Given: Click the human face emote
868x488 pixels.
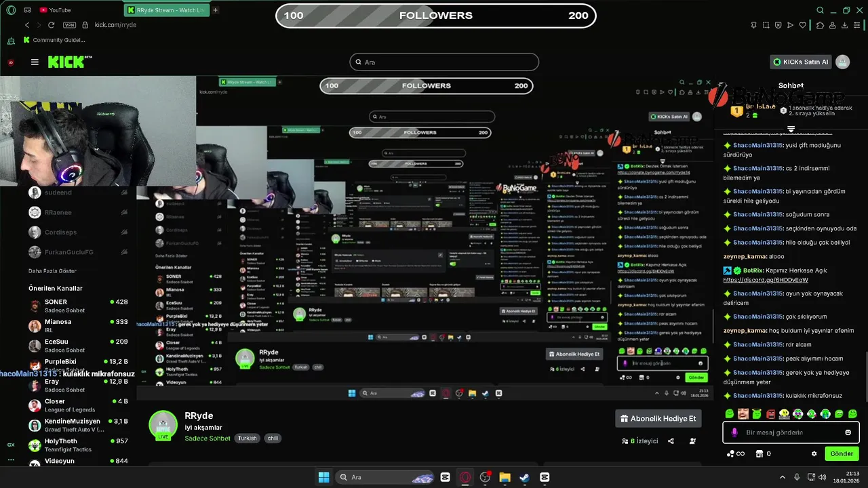Looking at the screenshot, I should [743, 413].
